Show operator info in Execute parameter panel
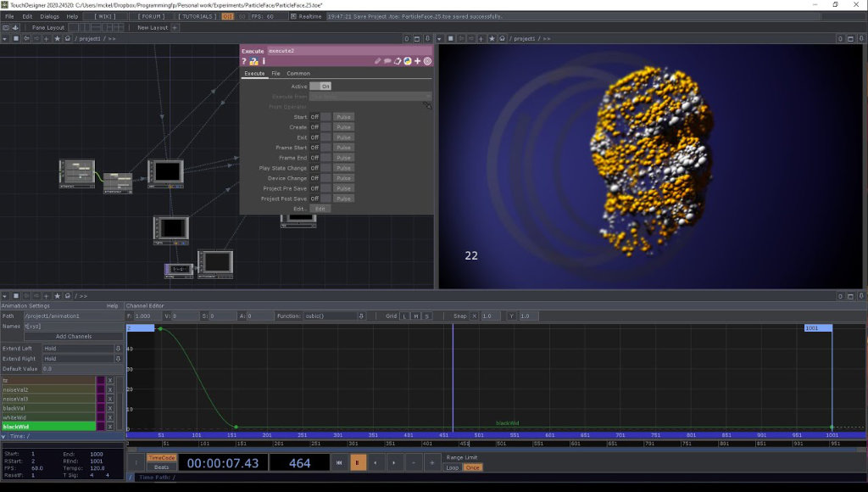Image resolution: width=868 pixels, height=492 pixels. pos(264,61)
